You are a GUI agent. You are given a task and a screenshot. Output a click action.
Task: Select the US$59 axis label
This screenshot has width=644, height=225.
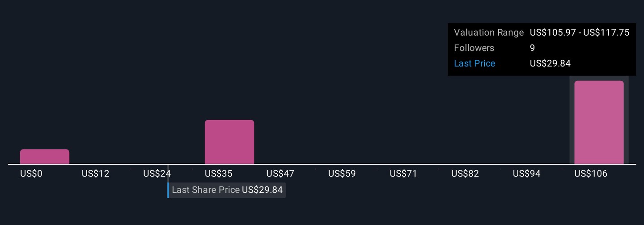[x=342, y=174]
